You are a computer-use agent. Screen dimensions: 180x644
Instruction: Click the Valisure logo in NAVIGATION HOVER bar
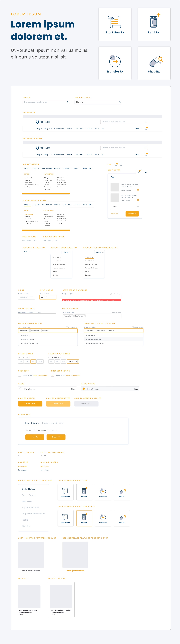pos(43,148)
